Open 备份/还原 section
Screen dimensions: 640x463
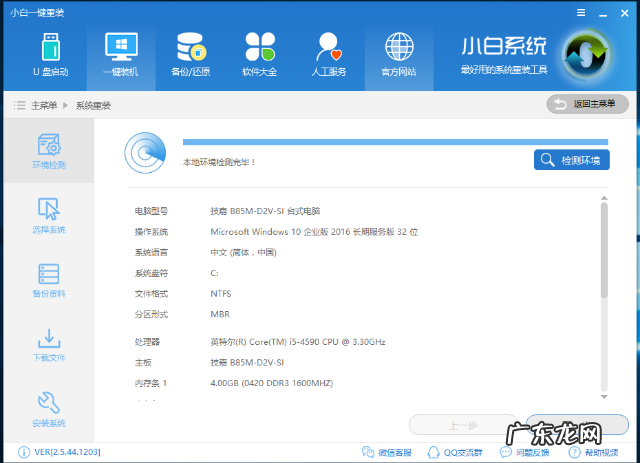pos(191,55)
